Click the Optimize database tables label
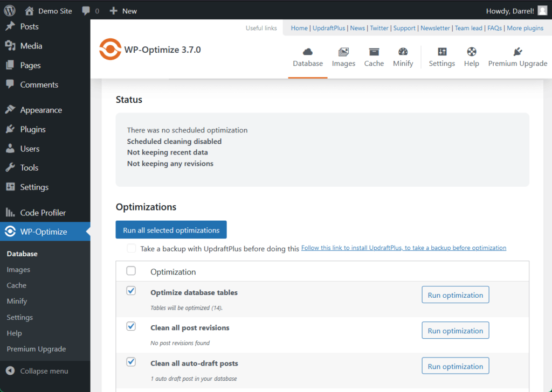The image size is (552, 392). [194, 292]
